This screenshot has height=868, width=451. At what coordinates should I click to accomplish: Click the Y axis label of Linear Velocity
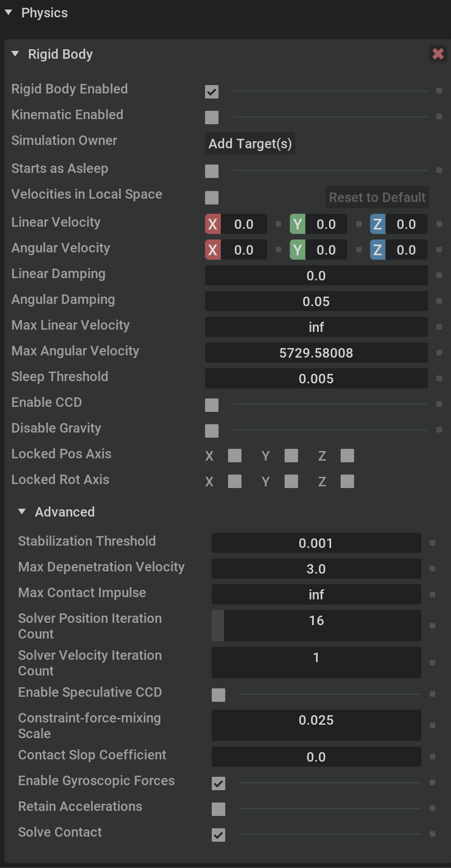coord(297,224)
